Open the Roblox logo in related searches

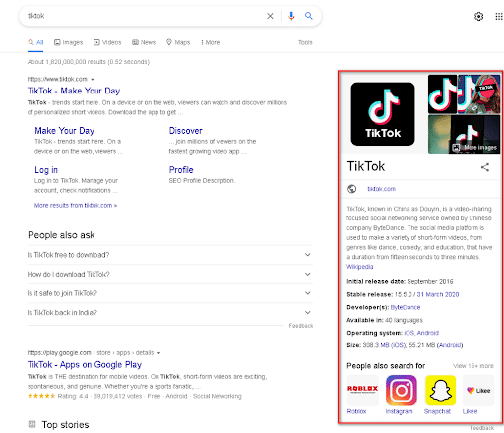pos(362,391)
